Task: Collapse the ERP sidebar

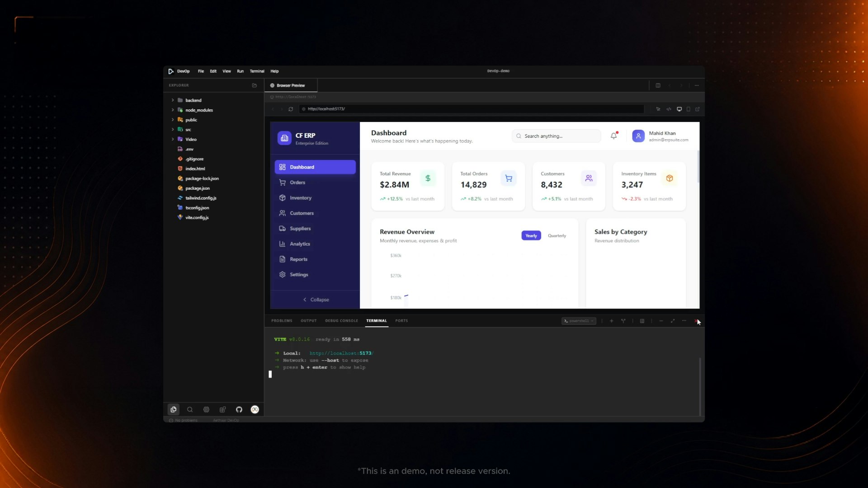Action: pyautogui.click(x=316, y=300)
